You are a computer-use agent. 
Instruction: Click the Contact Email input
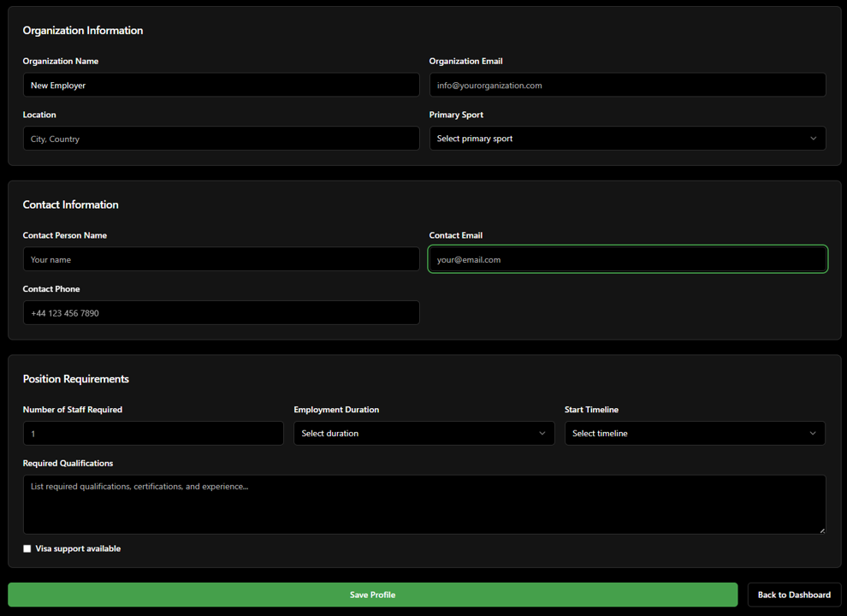pyautogui.click(x=627, y=259)
